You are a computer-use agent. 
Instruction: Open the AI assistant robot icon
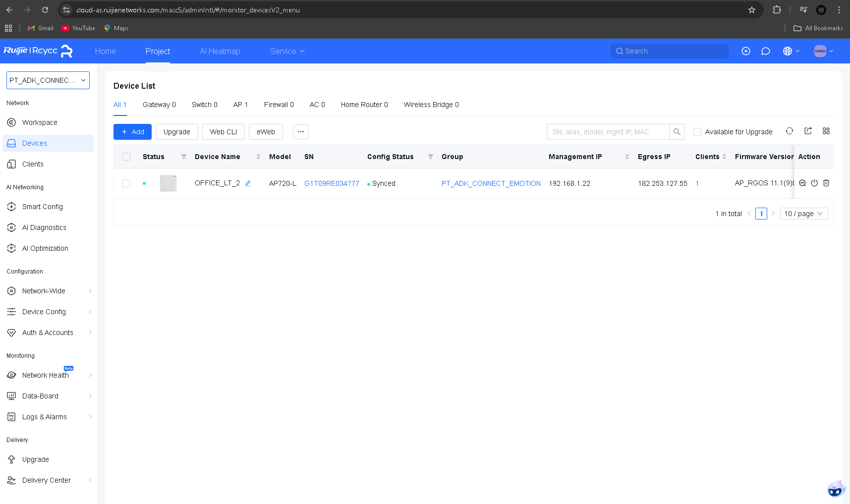835,489
